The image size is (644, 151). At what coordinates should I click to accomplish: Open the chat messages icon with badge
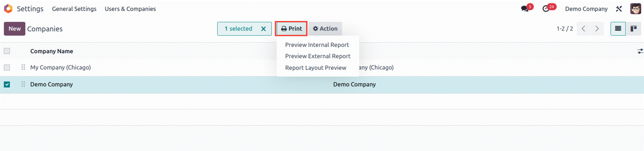525,9
